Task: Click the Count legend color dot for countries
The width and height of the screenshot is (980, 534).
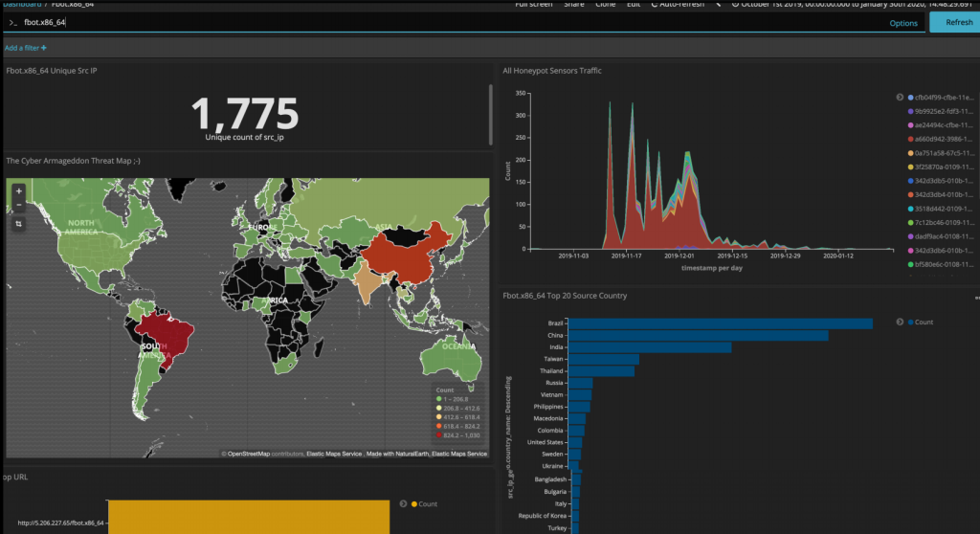Action: (911, 323)
